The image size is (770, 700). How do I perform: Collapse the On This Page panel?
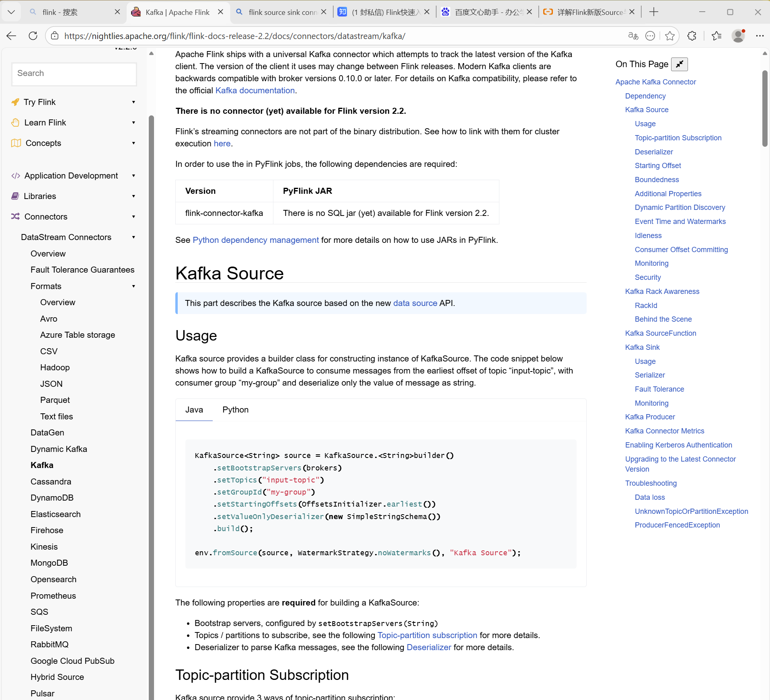click(x=680, y=64)
